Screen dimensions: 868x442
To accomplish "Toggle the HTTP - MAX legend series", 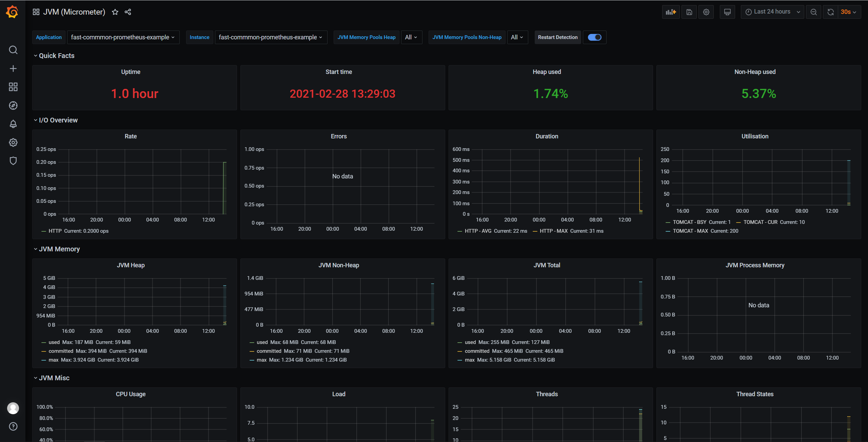I will tap(554, 231).
